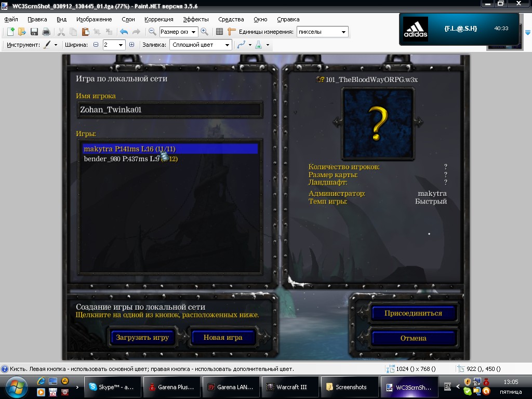This screenshot has width=532, height=399.
Task: Click the Cut scissors icon
Action: tap(61, 32)
